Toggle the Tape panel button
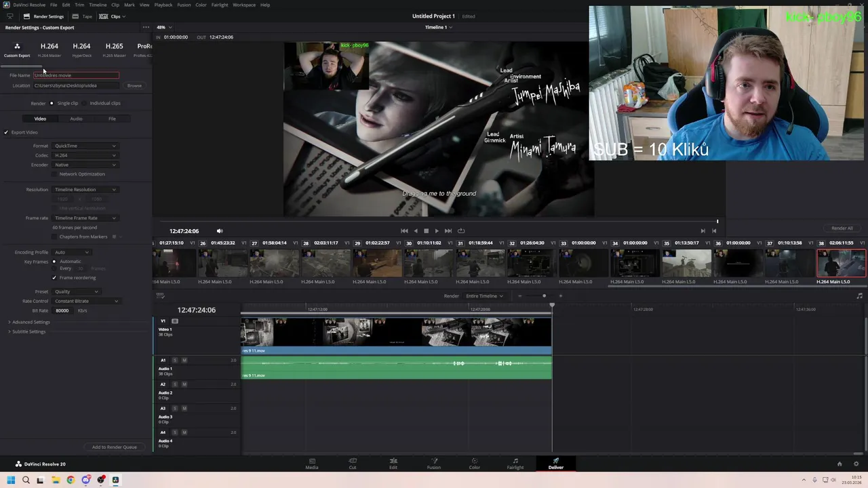This screenshot has width=868, height=488. pos(82,16)
